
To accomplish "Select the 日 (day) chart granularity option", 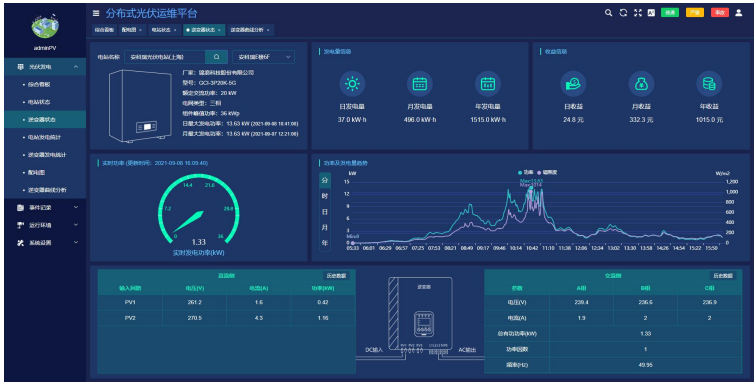I will coord(325,212).
